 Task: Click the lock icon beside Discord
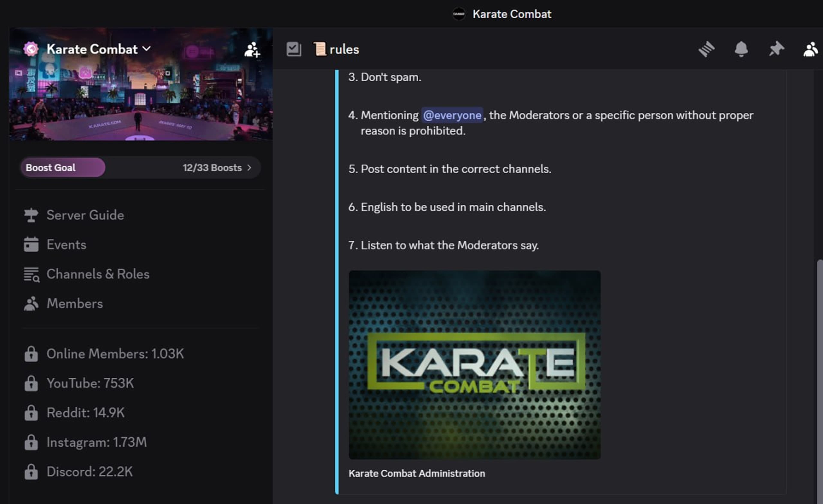31,472
